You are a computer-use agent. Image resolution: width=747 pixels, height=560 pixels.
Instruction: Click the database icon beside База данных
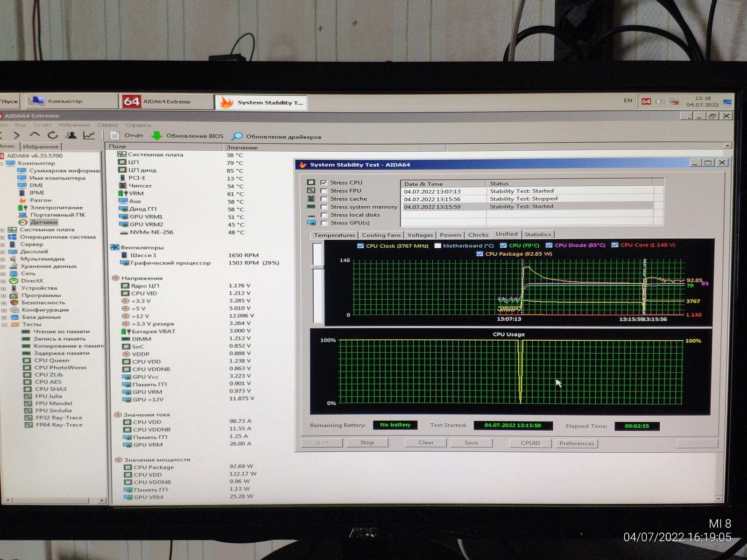(14, 317)
